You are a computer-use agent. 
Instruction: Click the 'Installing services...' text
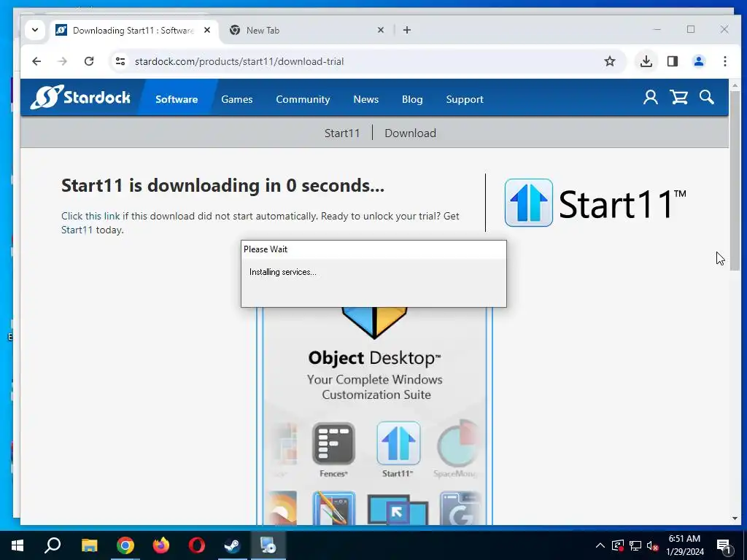(282, 272)
